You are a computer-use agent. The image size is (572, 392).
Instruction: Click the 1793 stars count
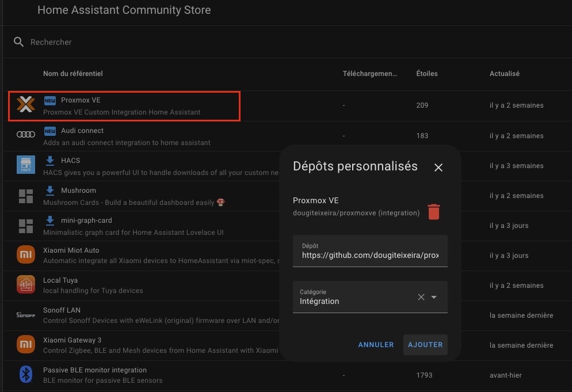click(424, 375)
